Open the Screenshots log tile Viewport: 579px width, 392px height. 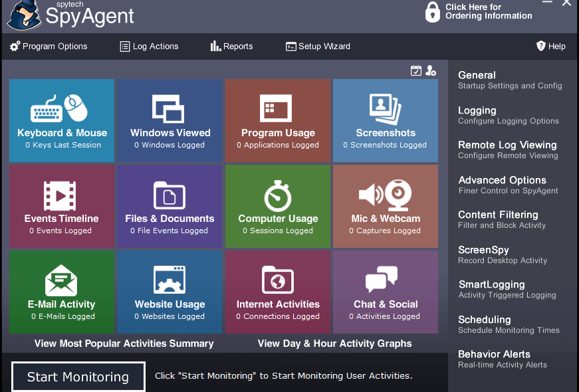[386, 120]
